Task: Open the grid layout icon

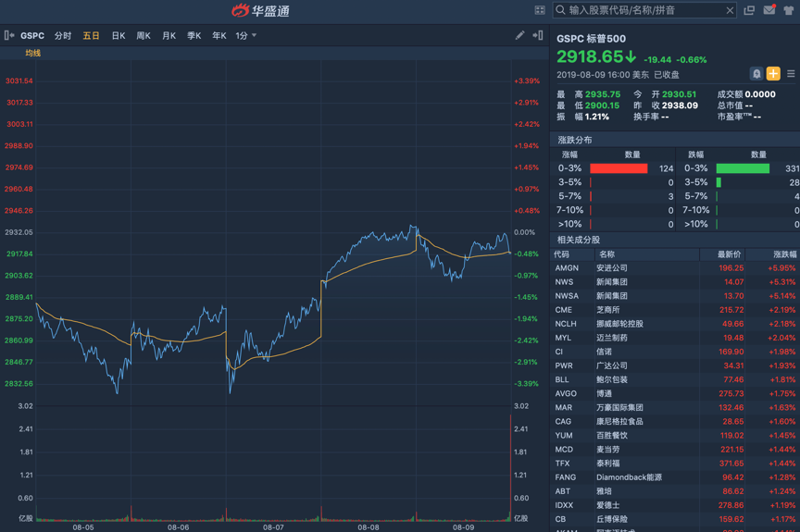Action: [x=540, y=10]
